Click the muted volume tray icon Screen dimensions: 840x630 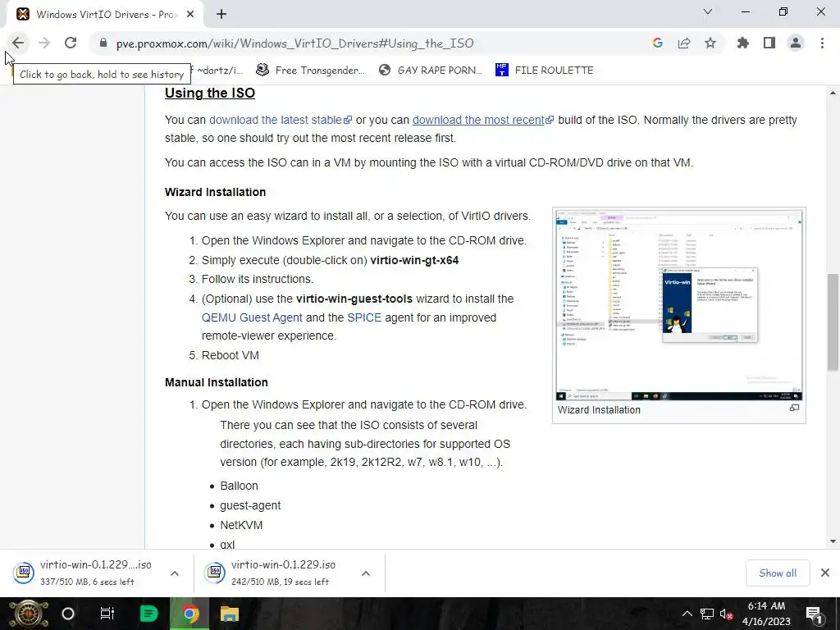(727, 614)
